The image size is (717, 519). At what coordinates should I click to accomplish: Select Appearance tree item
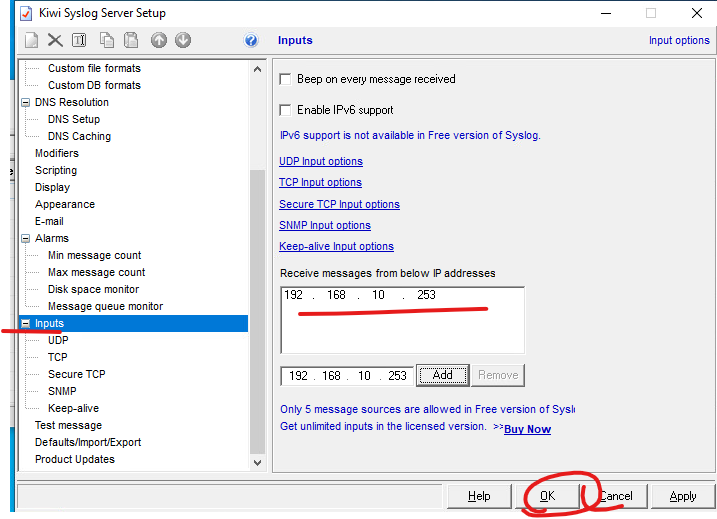click(x=65, y=204)
